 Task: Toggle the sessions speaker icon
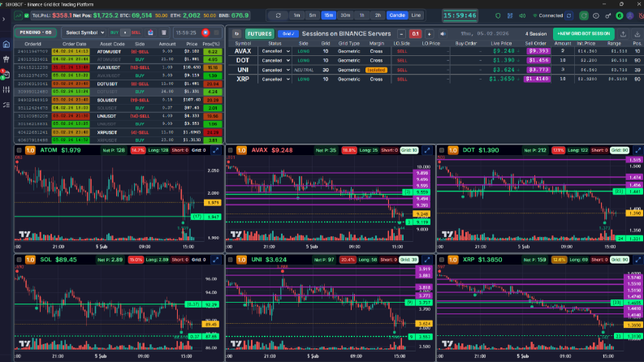pyautogui.click(x=443, y=34)
